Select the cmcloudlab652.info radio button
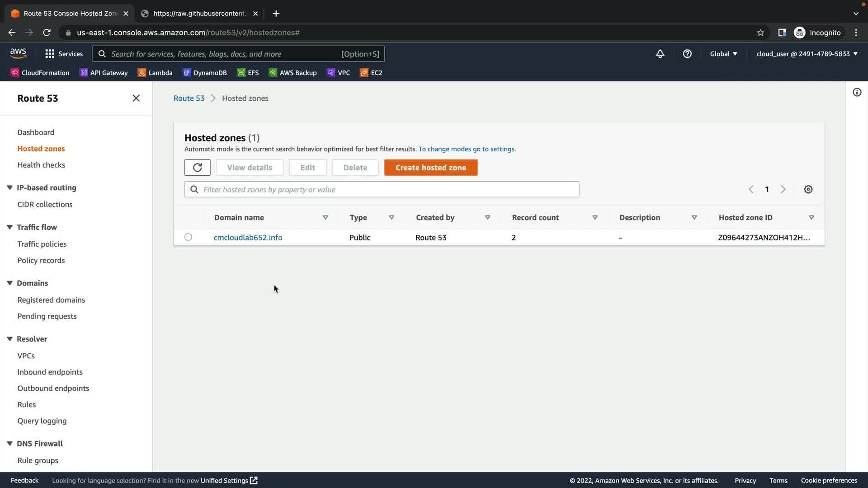 coord(188,237)
